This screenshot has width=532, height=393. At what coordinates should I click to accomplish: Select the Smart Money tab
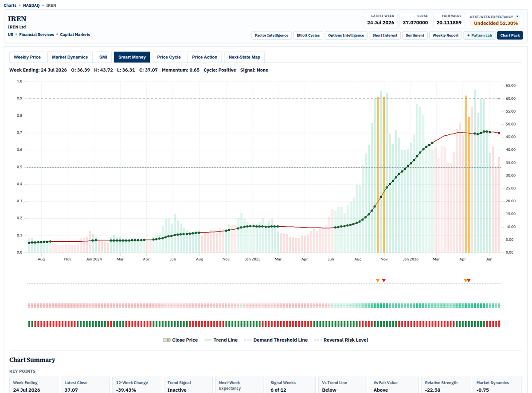point(132,57)
